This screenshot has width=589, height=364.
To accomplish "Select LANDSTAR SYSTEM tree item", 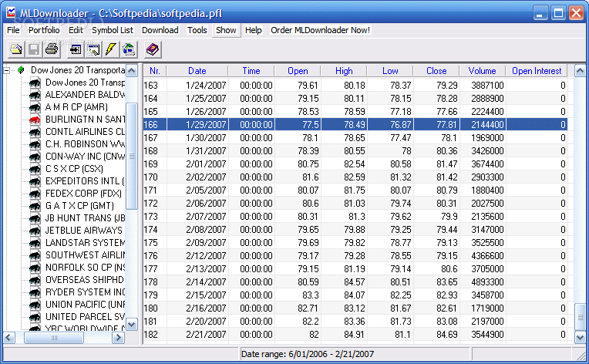I will click(x=85, y=243).
